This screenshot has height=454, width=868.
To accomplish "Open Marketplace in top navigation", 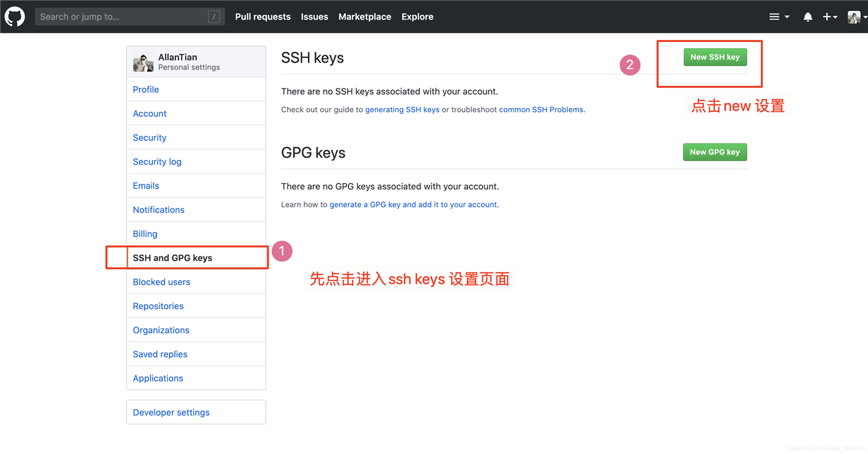I will 365,17.
